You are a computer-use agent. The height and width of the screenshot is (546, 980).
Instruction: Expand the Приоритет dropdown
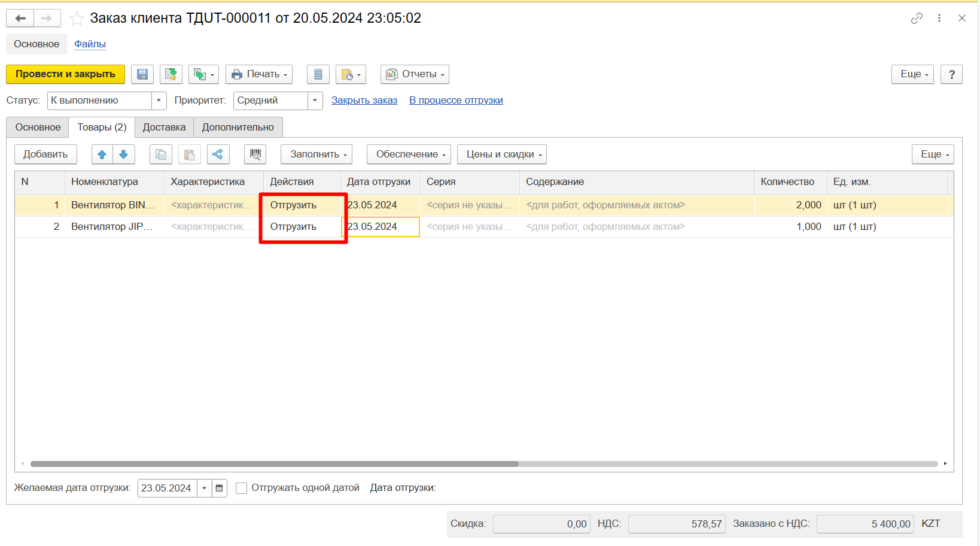tap(315, 101)
